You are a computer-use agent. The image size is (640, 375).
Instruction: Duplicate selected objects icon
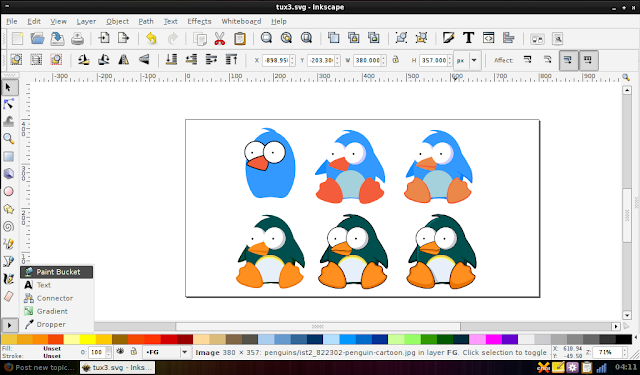point(333,38)
